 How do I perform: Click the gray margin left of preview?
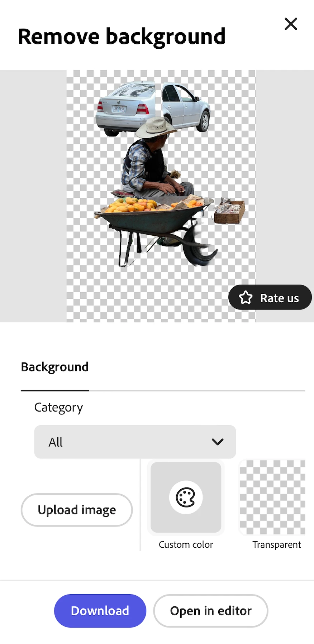tap(33, 196)
